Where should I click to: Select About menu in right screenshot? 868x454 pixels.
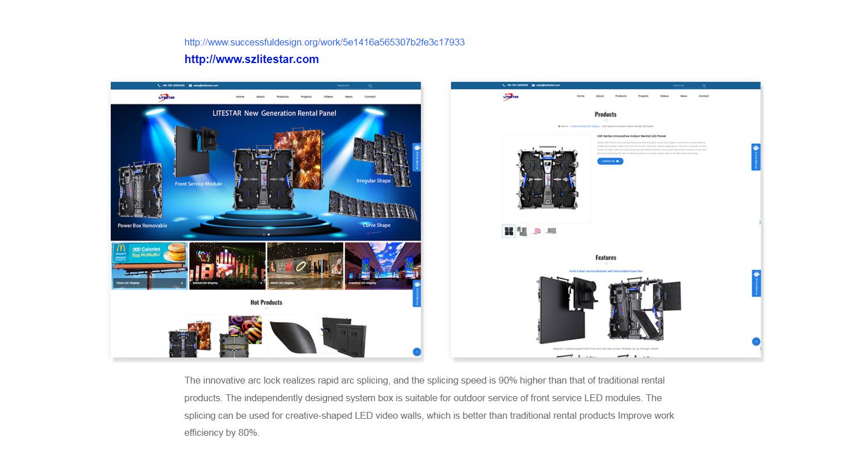click(600, 96)
